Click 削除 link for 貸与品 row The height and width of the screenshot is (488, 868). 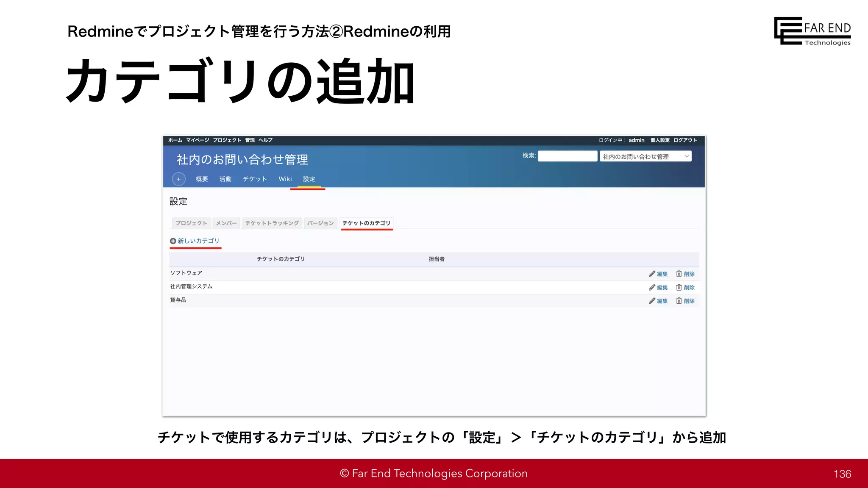(x=689, y=301)
